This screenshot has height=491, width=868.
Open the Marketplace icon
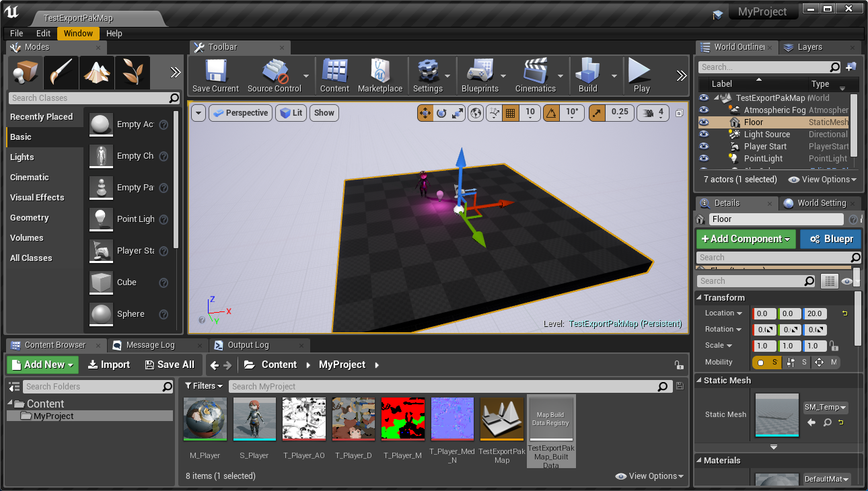[x=379, y=71]
